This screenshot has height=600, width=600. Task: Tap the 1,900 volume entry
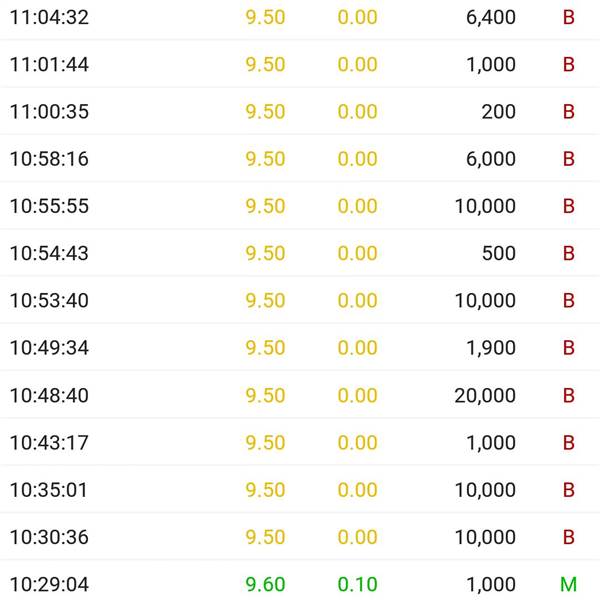tap(491, 348)
